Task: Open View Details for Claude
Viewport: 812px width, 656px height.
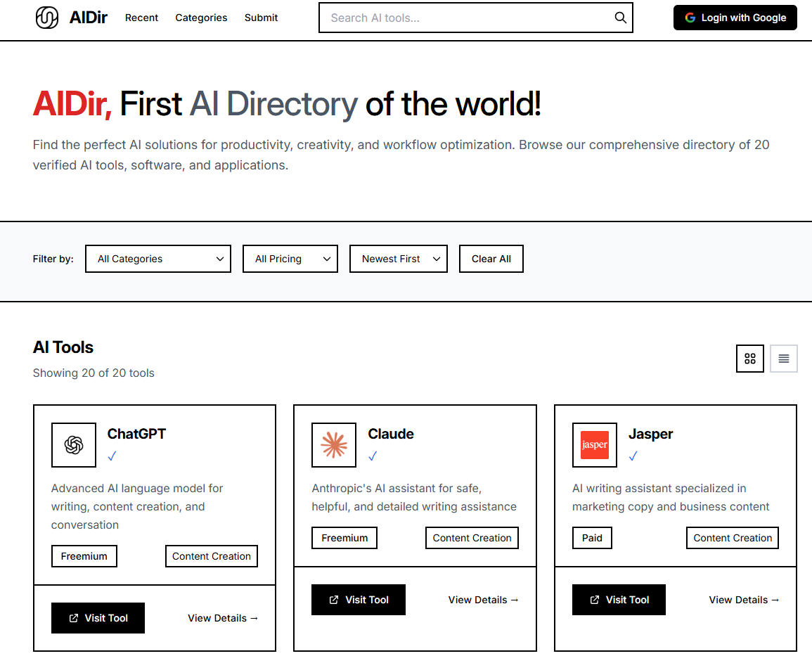Action: 483,600
